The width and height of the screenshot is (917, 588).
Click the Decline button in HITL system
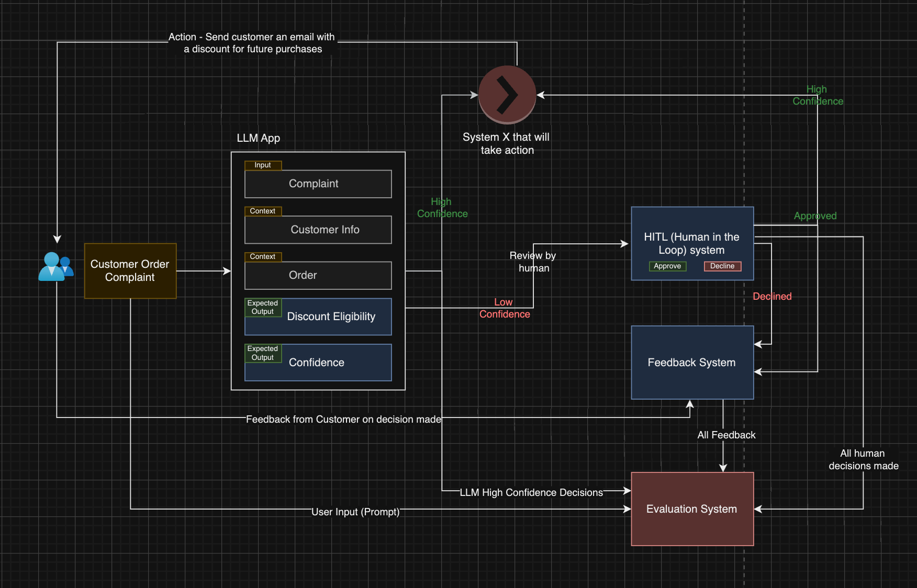coord(722,266)
